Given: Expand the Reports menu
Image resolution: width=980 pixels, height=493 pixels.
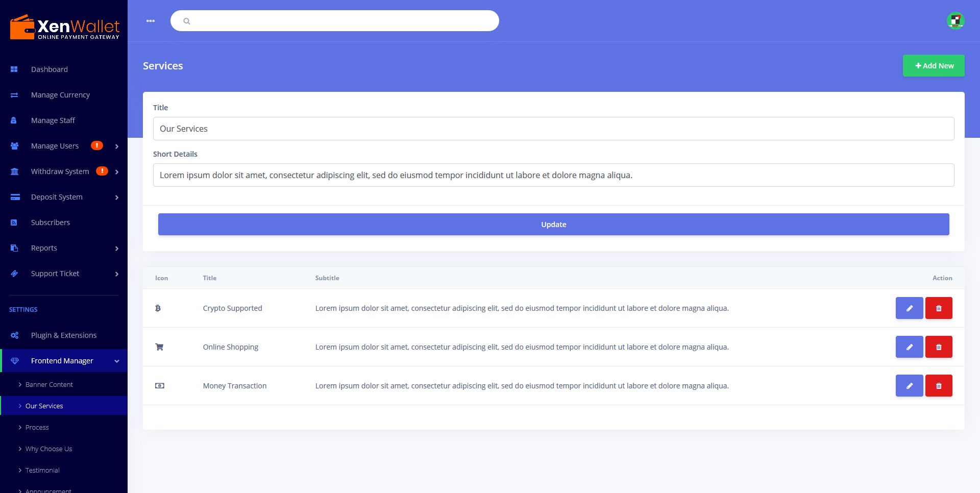Looking at the screenshot, I should tap(64, 248).
